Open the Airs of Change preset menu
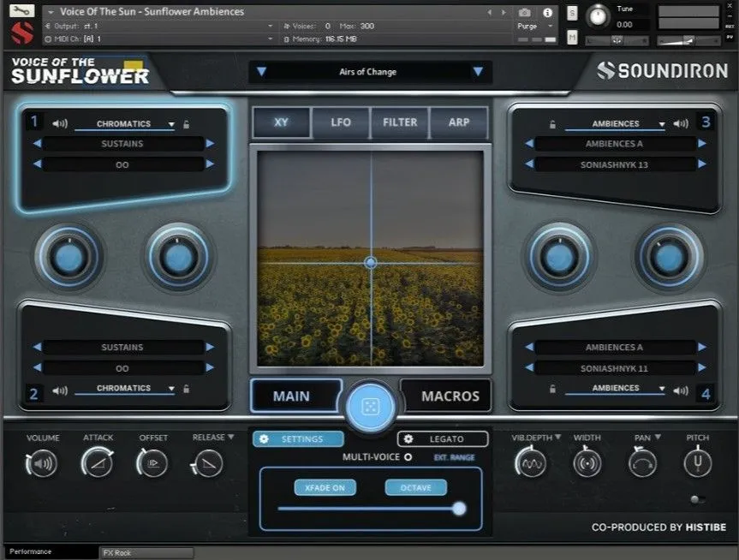Viewport: 739px width, 560px height. pyautogui.click(x=368, y=72)
